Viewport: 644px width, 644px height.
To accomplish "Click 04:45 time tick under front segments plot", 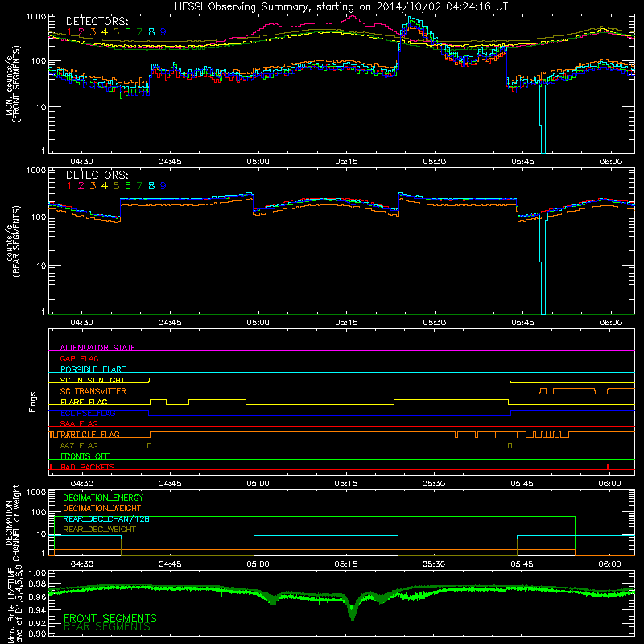I will [170, 162].
